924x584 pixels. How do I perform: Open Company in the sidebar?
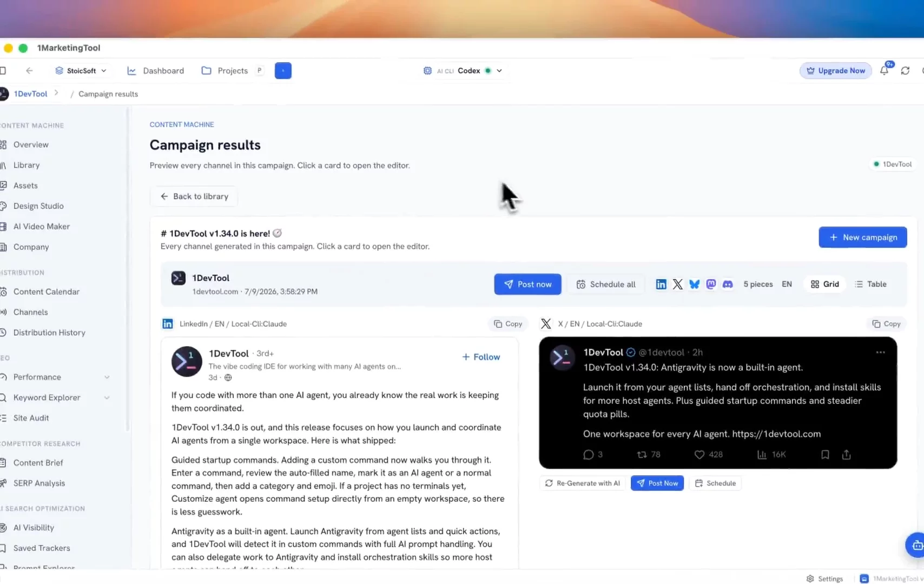(31, 247)
